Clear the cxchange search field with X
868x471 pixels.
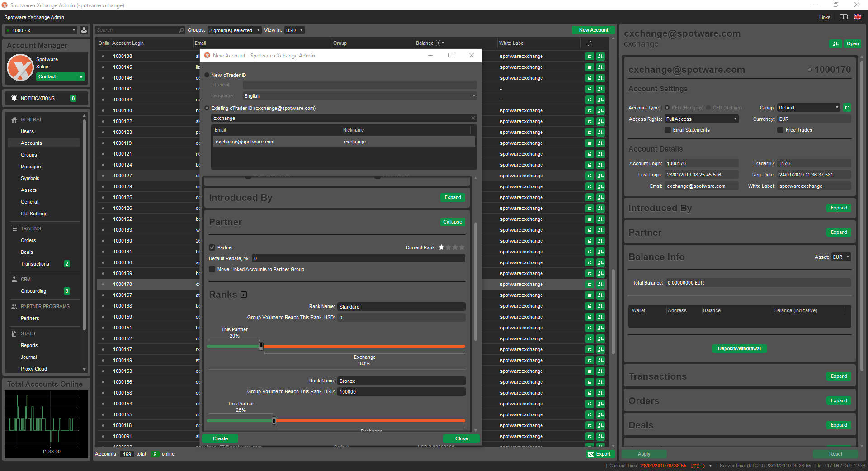(x=473, y=118)
